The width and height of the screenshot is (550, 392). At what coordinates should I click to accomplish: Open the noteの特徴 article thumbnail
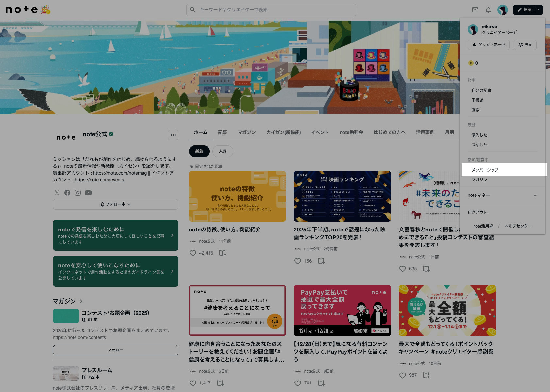[237, 196]
